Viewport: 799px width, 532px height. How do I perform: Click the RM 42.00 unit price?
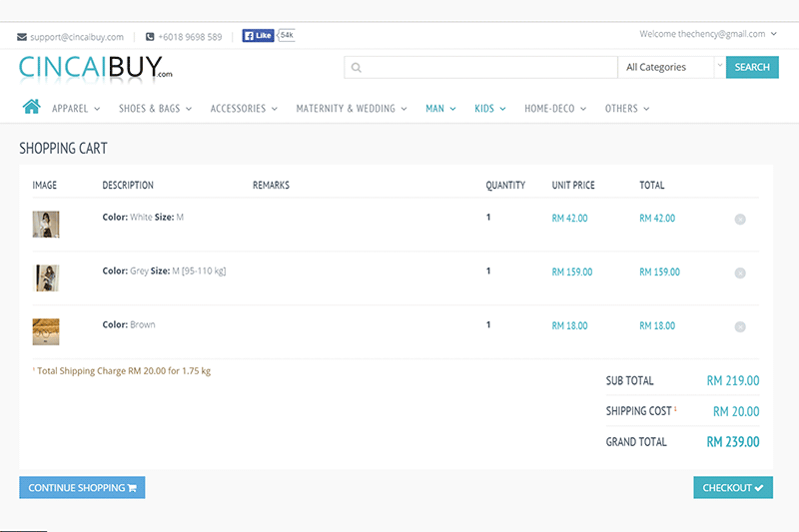point(569,219)
